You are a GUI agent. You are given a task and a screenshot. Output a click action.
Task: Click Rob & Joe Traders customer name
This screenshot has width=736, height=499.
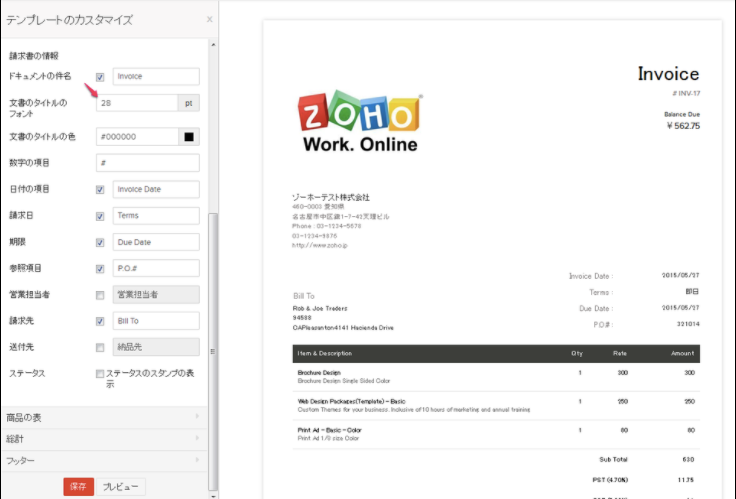coord(320,308)
